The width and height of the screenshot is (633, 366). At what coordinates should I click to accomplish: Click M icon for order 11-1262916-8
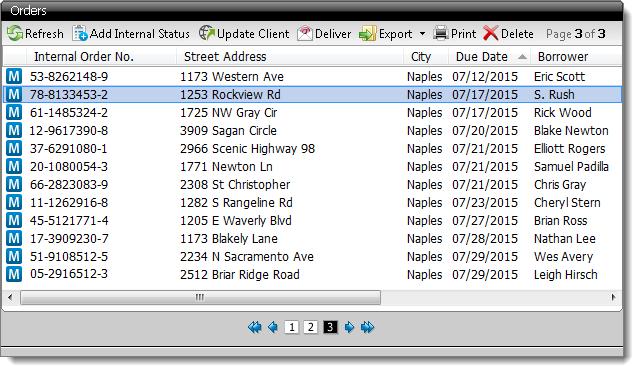click(x=14, y=203)
